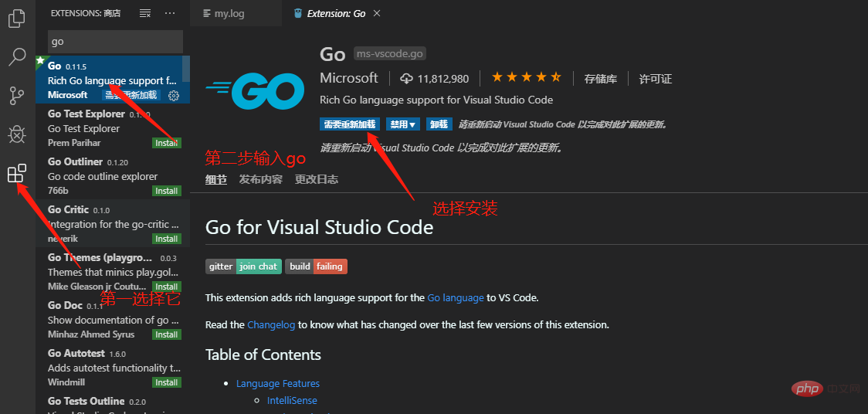This screenshot has width=868, height=414.
Task: Select the 发布内容 tab
Action: pos(260,179)
